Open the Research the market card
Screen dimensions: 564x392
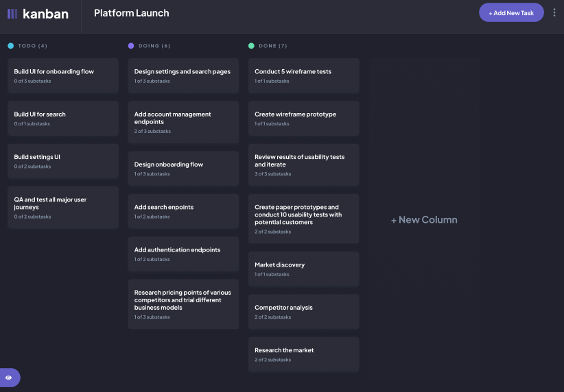303,354
